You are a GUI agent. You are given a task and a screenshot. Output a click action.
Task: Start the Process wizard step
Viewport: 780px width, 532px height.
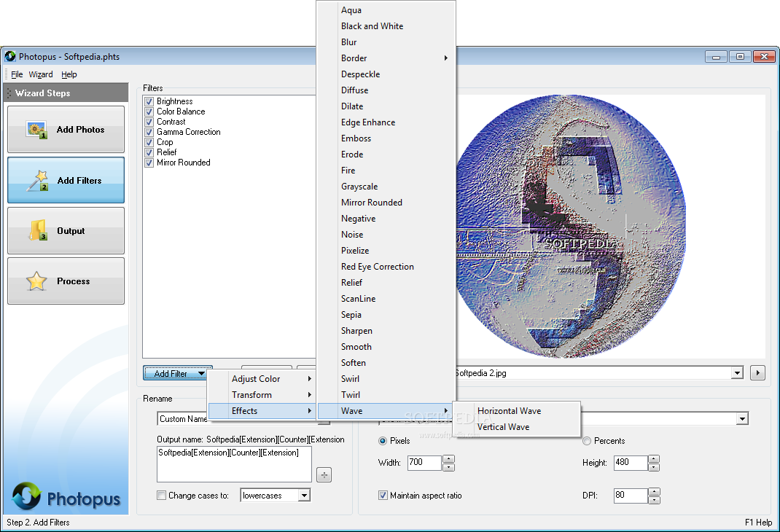tap(66, 281)
